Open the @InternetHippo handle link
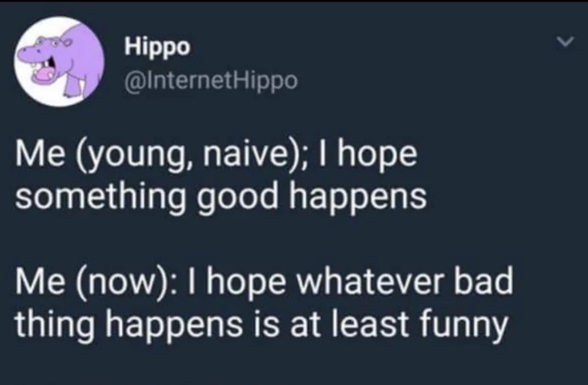588x385 pixels. pos(211,80)
